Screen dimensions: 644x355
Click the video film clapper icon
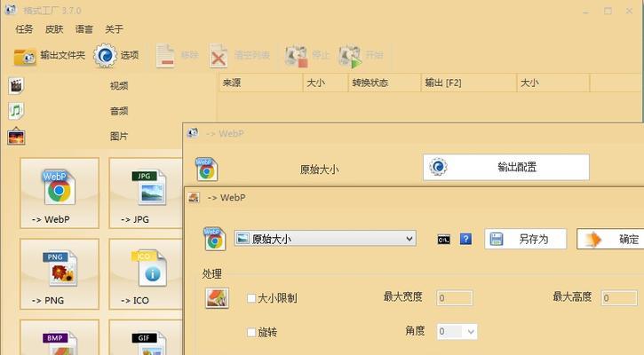click(16, 86)
